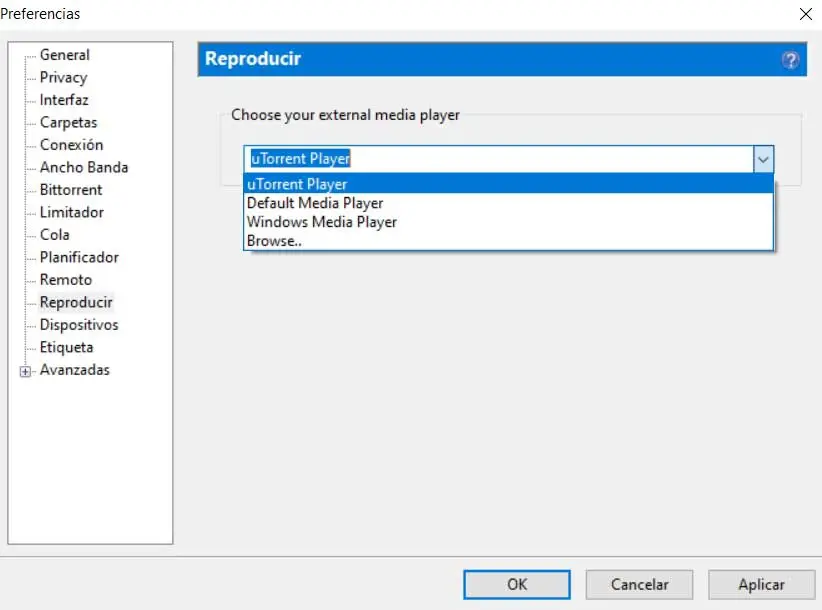Select uTorrent Player from the list
Image resolution: width=822 pixels, height=610 pixels.
pyautogui.click(x=509, y=184)
